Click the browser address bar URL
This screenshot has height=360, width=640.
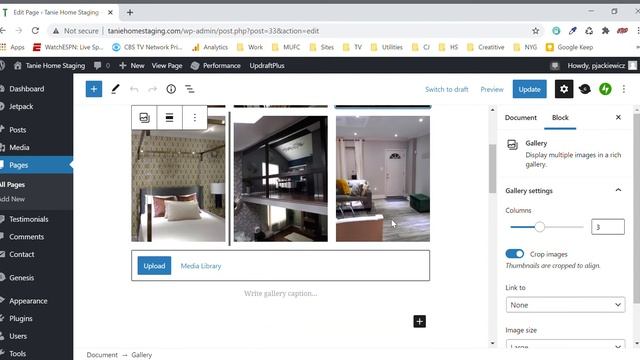[213, 31]
